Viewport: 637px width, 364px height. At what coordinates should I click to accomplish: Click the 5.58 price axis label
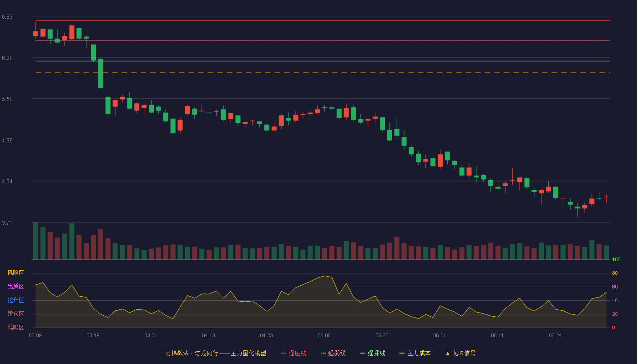[7, 99]
